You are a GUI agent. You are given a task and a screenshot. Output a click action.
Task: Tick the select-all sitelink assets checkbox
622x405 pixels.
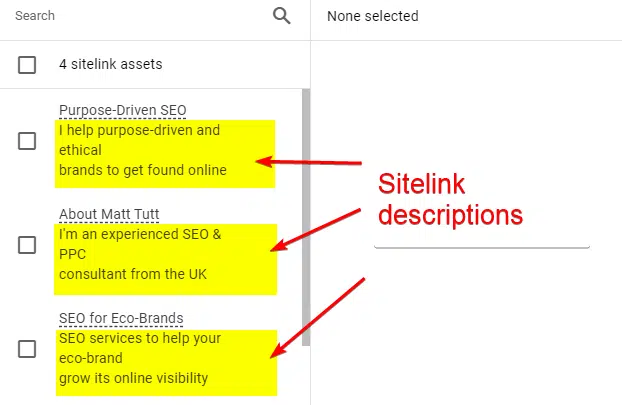(27, 65)
